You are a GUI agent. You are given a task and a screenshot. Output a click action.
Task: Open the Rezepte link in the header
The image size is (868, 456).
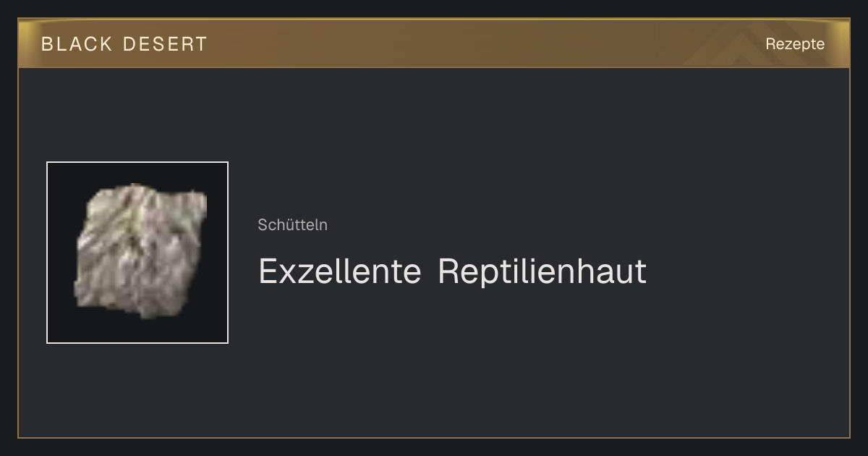[795, 43]
